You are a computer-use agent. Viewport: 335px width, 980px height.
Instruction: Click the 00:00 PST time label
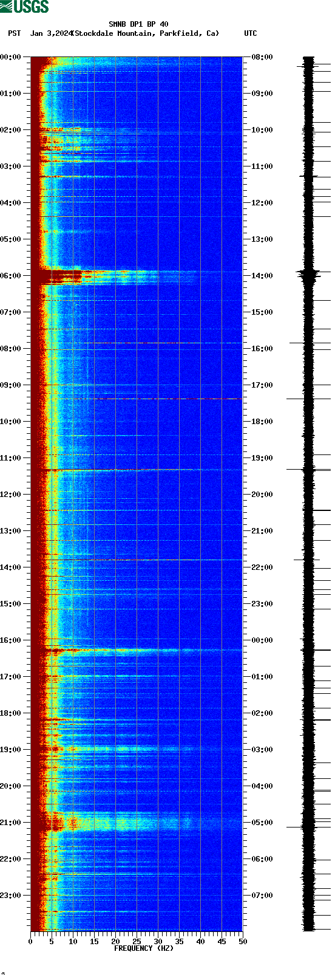coord(10,57)
